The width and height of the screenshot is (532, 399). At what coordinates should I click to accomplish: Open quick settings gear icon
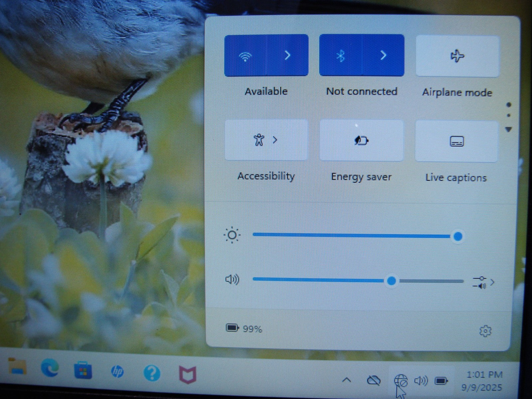pyautogui.click(x=485, y=331)
